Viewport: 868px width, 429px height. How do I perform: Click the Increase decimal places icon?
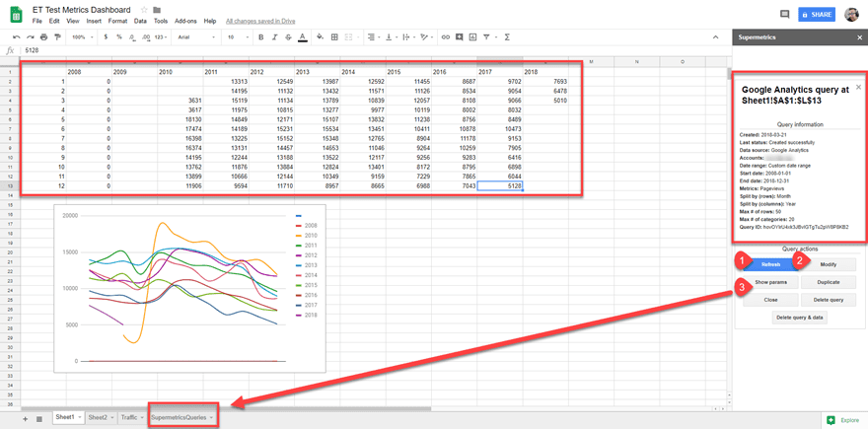(x=146, y=37)
